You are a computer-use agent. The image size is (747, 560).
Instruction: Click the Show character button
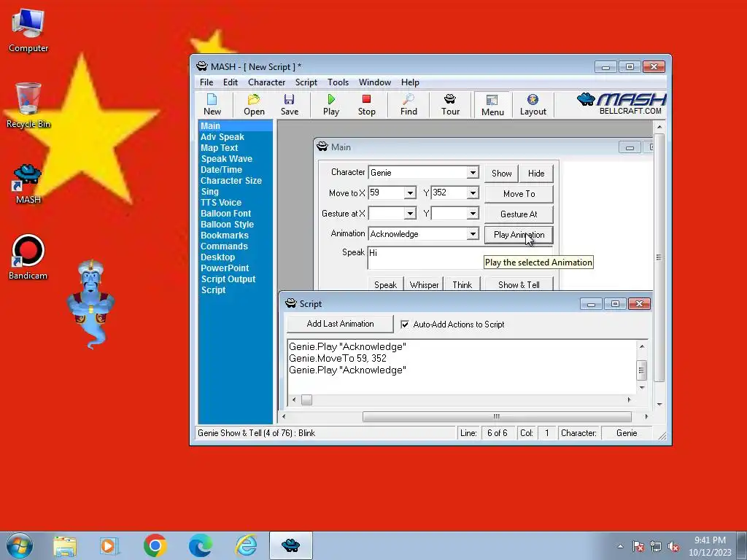click(x=501, y=174)
